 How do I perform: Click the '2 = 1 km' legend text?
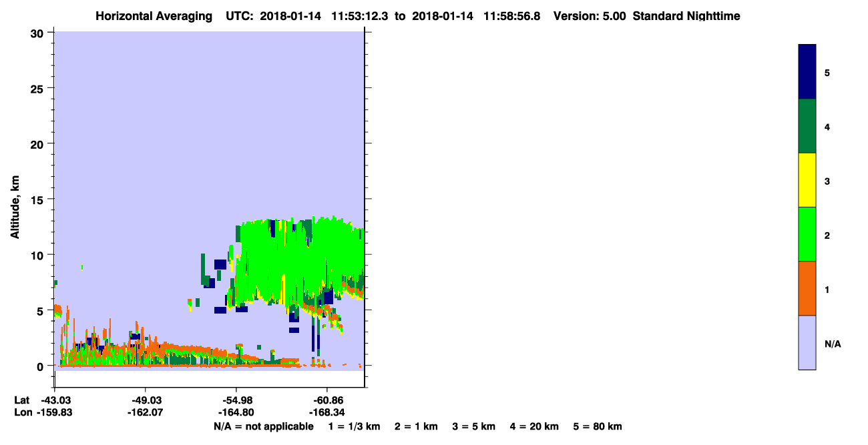416,426
